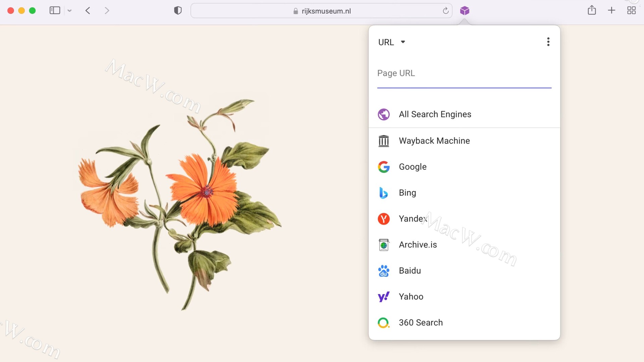This screenshot has height=362, width=644.
Task: Choose Wayback Machine from the list
Action: tap(464, 141)
